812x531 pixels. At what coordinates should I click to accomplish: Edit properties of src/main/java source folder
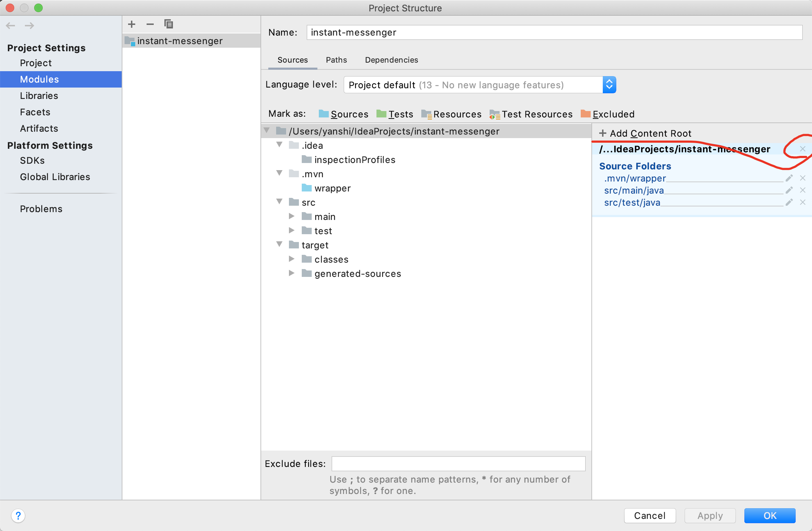click(x=789, y=190)
